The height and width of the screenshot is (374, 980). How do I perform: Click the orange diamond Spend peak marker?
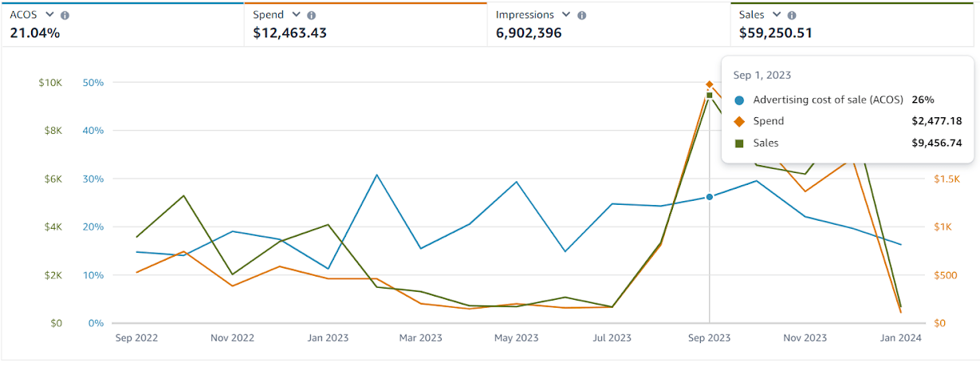point(710,85)
